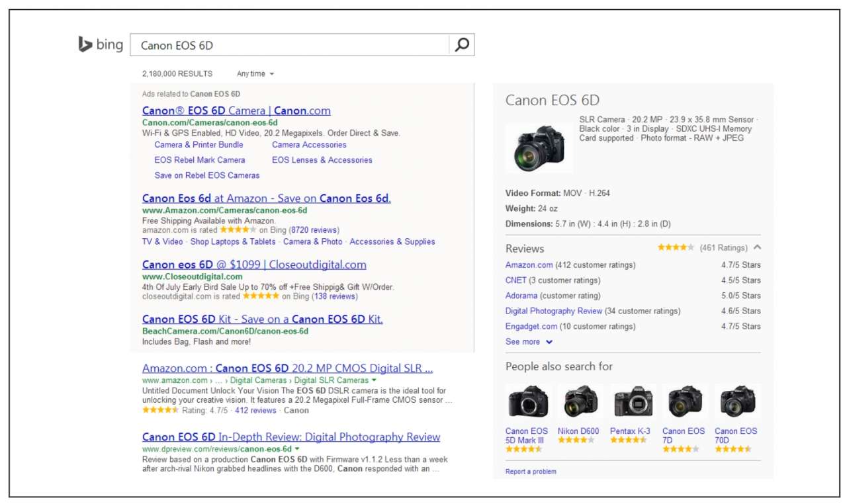Screen dimensions: 847x504
Task: Expand See more reviews
Action: point(529,342)
